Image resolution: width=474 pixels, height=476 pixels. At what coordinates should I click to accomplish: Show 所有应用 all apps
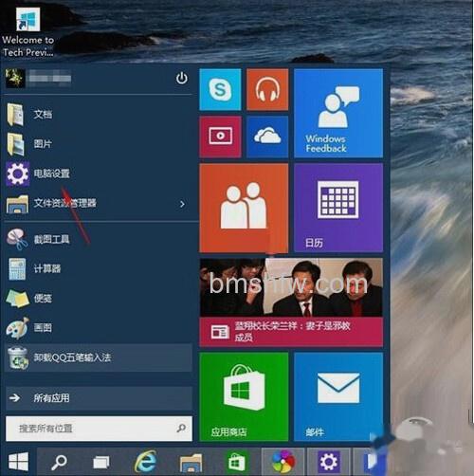coord(99,398)
